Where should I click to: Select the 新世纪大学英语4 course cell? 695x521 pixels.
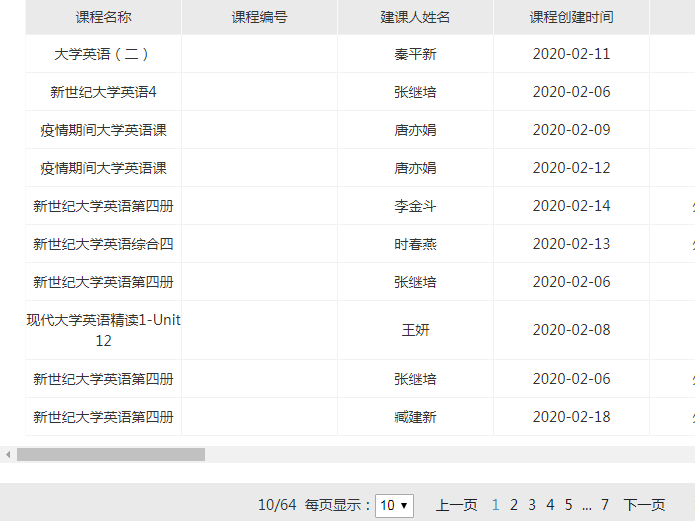point(103,92)
